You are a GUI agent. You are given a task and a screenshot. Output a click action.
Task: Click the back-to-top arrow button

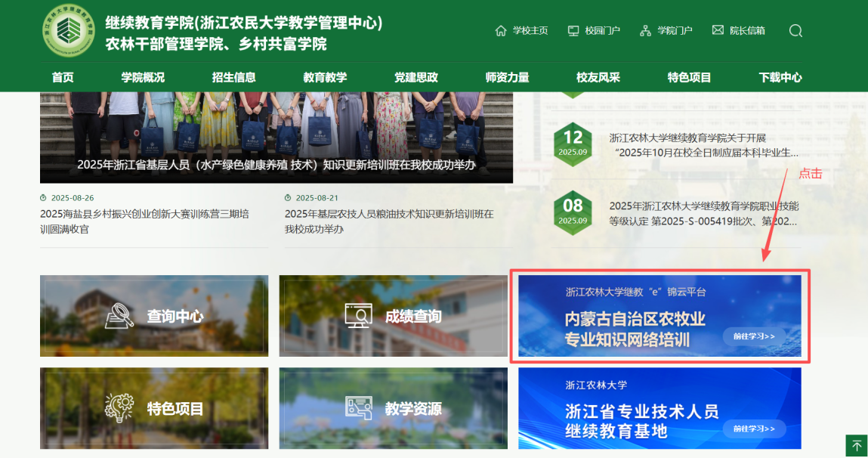(856, 446)
